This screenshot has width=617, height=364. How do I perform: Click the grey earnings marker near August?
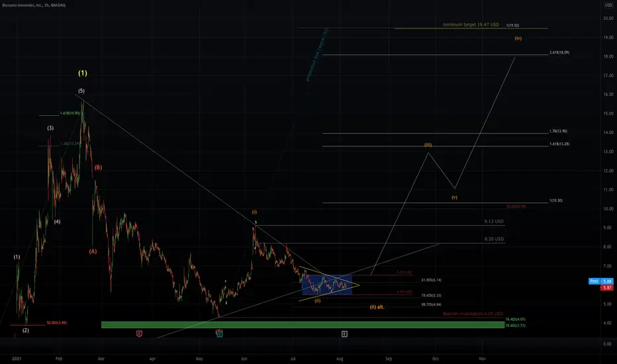click(344, 334)
